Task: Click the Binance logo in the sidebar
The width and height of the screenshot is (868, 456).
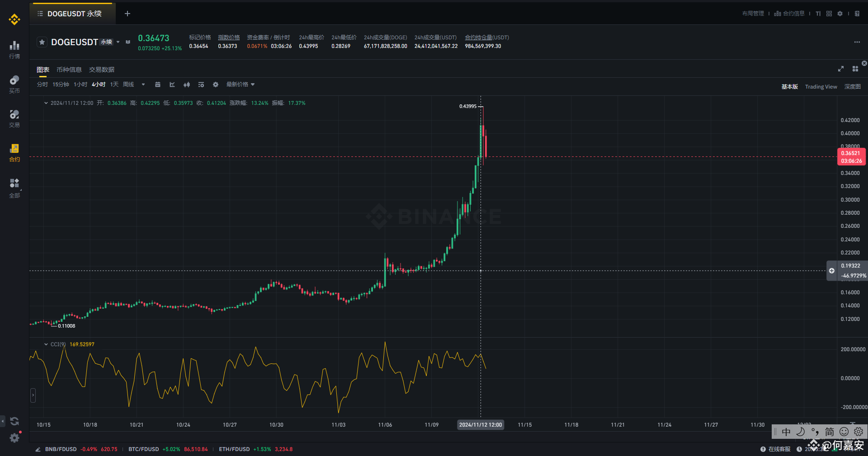Action: [x=14, y=19]
